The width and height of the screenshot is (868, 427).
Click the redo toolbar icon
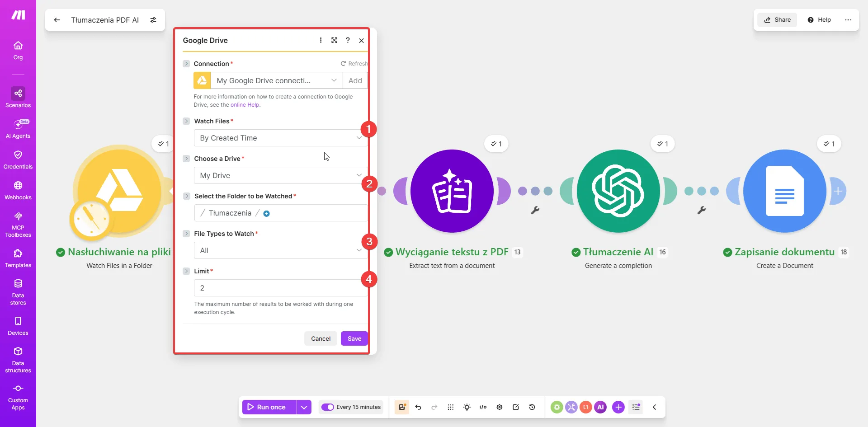click(434, 407)
